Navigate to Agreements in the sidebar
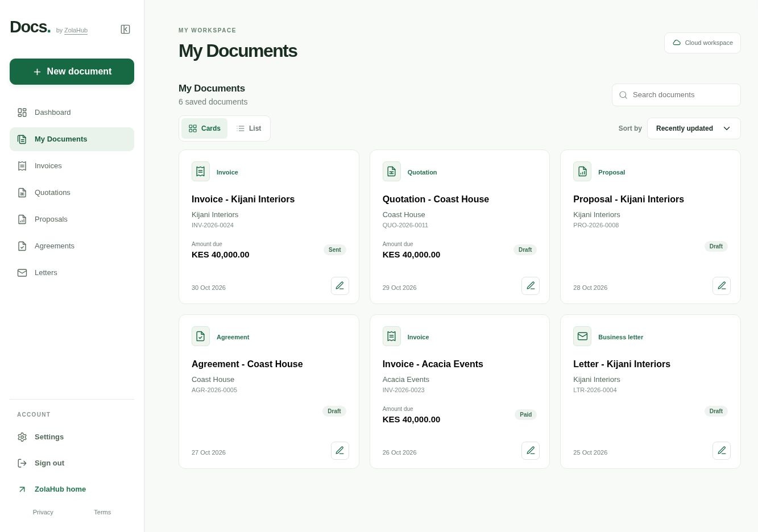 click(72, 246)
